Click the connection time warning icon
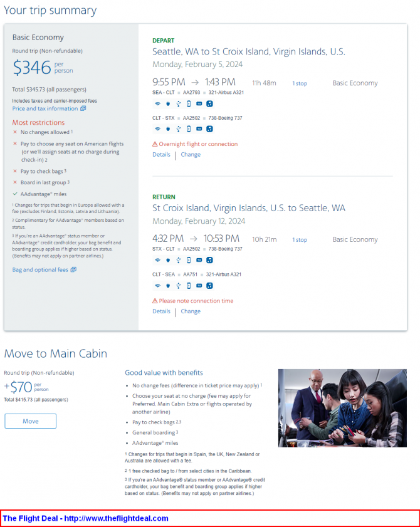The width and height of the screenshot is (420, 527). click(155, 301)
